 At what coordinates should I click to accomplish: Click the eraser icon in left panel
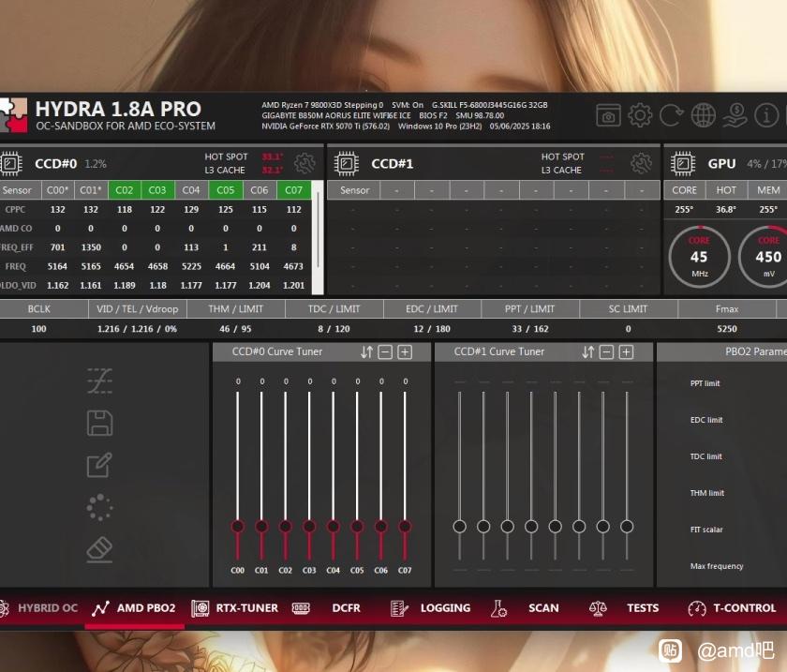tap(99, 549)
